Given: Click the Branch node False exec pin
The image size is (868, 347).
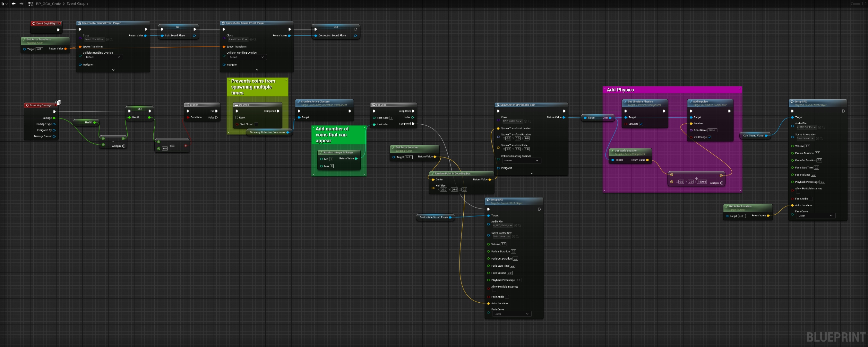Looking at the screenshot, I should 216,118.
